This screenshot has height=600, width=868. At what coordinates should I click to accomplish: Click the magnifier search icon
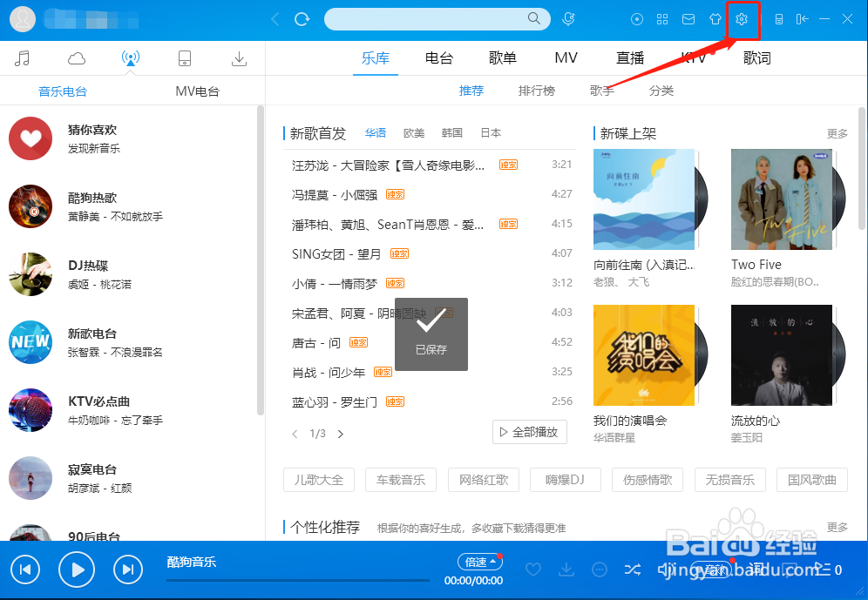pos(533,18)
